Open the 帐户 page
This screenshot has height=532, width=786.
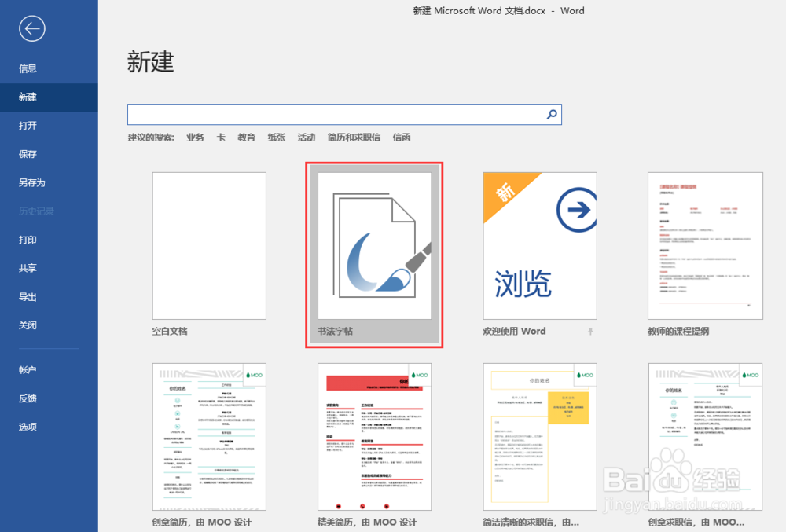(28, 370)
